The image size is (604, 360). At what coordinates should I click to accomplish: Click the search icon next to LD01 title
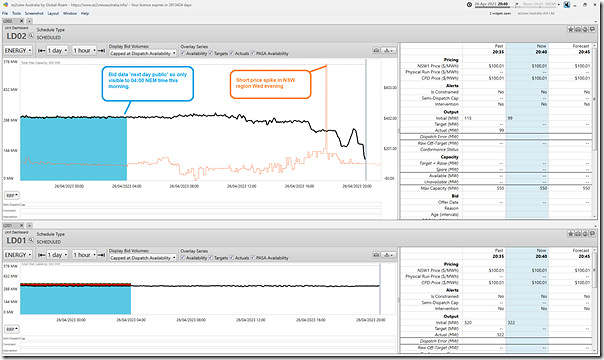coord(30,241)
